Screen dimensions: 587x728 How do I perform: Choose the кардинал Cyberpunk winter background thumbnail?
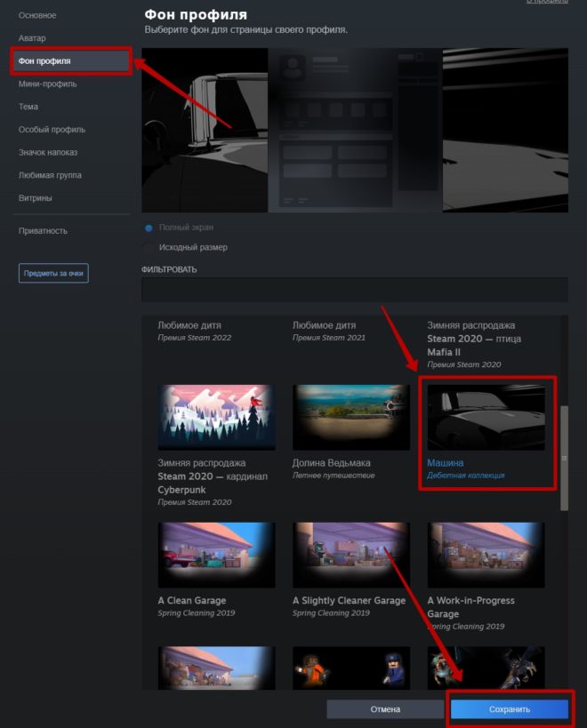(x=216, y=417)
